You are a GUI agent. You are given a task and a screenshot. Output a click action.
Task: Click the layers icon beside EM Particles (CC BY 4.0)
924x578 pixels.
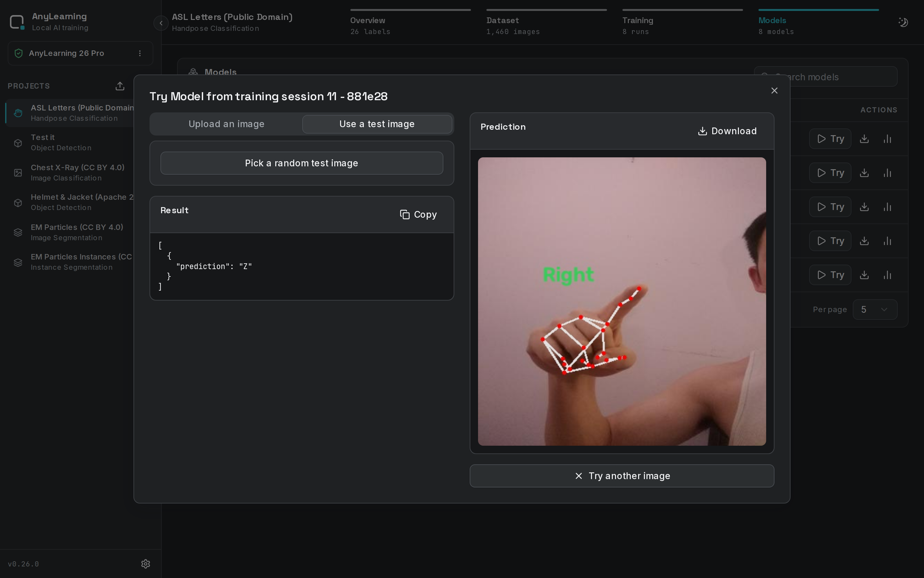18,232
